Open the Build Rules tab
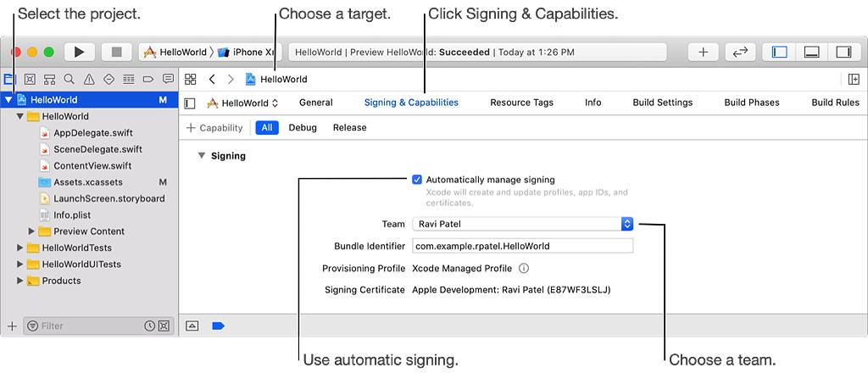The image size is (868, 373). tap(835, 103)
